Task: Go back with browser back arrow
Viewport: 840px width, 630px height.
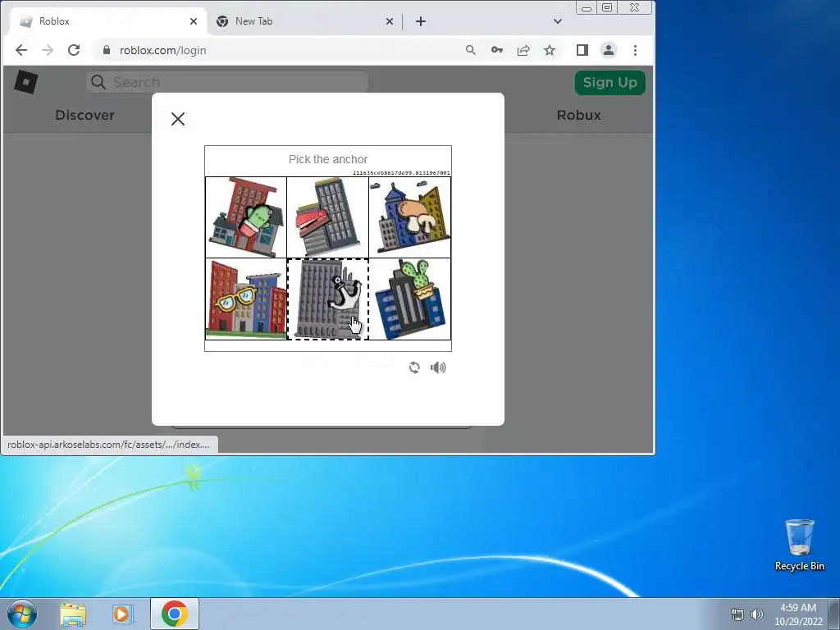Action: coord(21,50)
